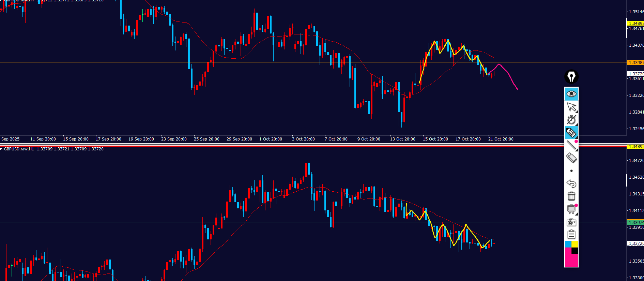Image resolution: width=644 pixels, height=281 pixels.
Task: Click the 1.33974 green price label
Action: coord(636,222)
